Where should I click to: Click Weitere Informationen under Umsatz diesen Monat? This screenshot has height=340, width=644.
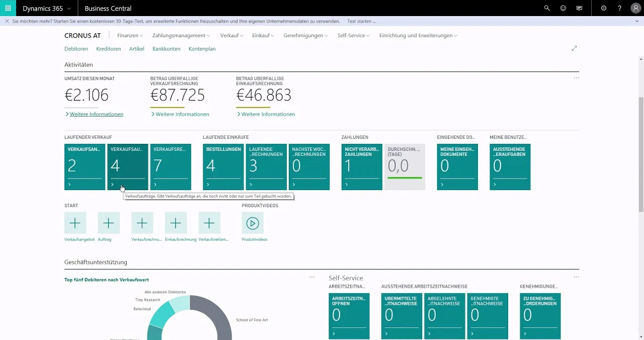click(x=96, y=114)
